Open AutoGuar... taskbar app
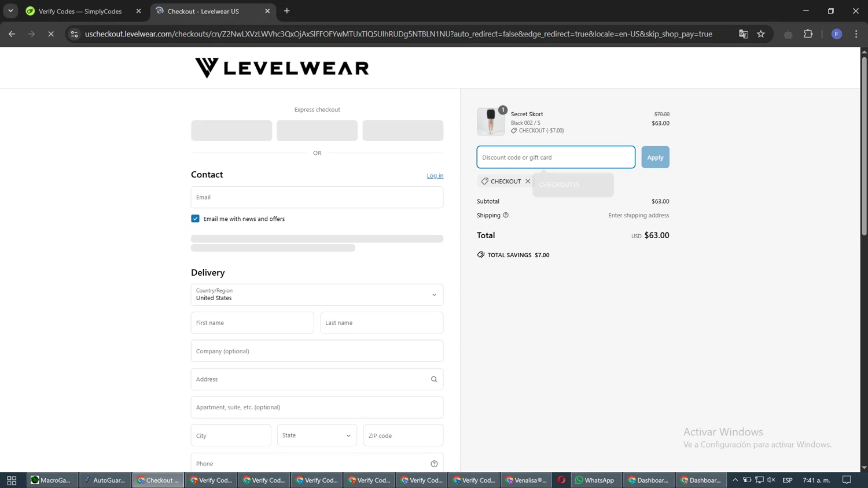Viewport: 868px width, 488px height. tap(105, 480)
